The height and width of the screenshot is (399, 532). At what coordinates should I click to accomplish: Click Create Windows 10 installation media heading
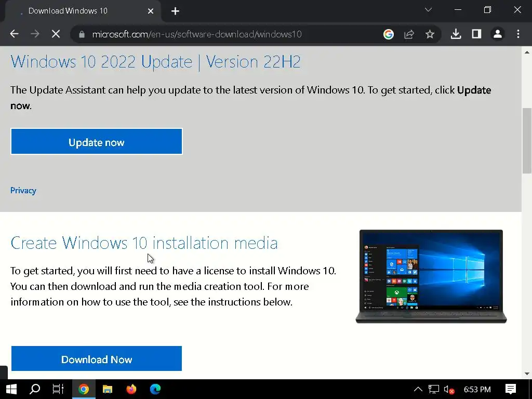[144, 243]
